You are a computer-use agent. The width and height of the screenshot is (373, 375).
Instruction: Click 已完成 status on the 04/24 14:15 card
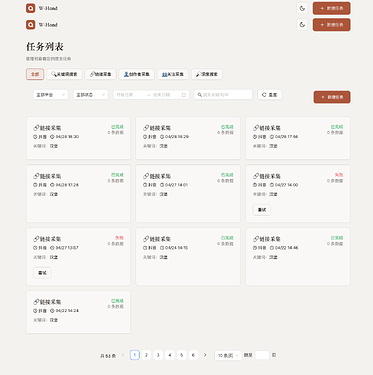point(227,238)
